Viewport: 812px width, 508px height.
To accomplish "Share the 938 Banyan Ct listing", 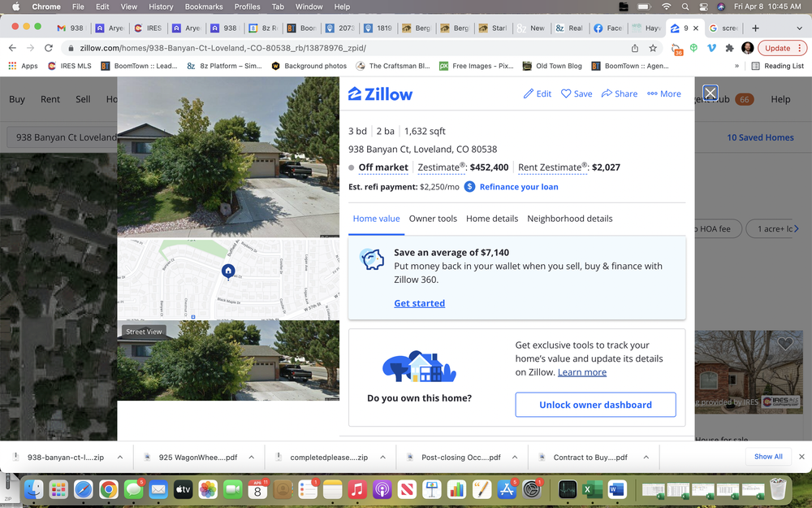I will click(620, 93).
